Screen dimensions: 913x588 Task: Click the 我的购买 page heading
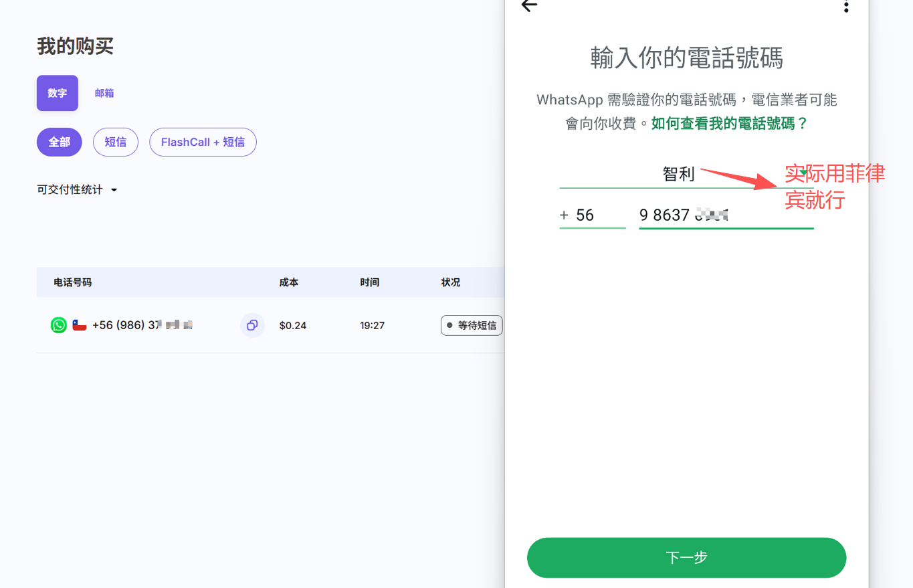point(75,47)
